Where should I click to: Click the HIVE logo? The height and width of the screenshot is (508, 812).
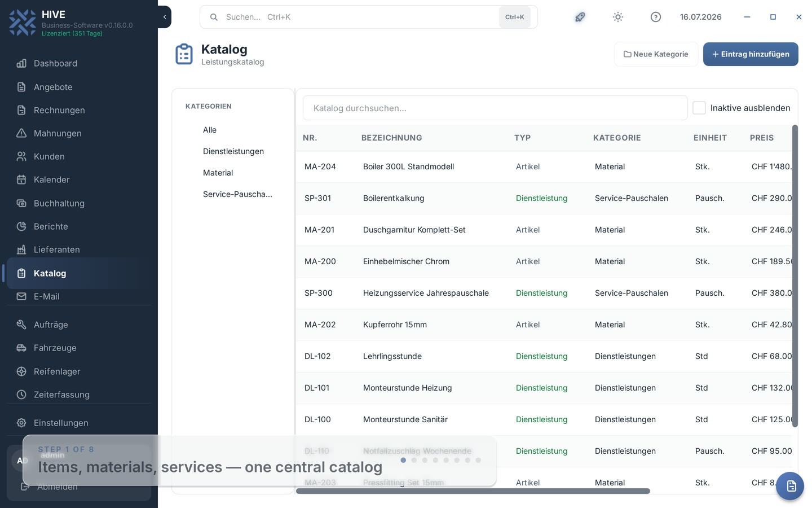[23, 23]
